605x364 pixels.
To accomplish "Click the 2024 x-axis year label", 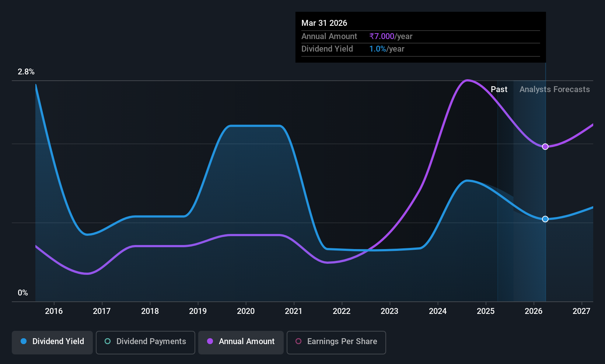I will [x=438, y=311].
